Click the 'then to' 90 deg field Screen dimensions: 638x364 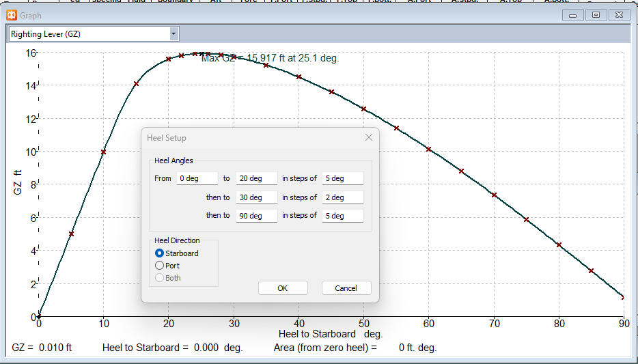click(x=257, y=216)
